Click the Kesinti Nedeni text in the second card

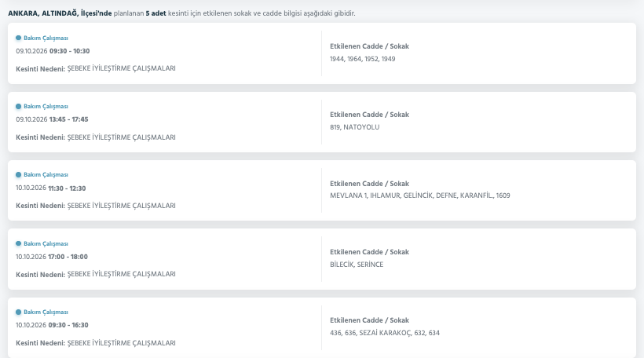click(40, 137)
